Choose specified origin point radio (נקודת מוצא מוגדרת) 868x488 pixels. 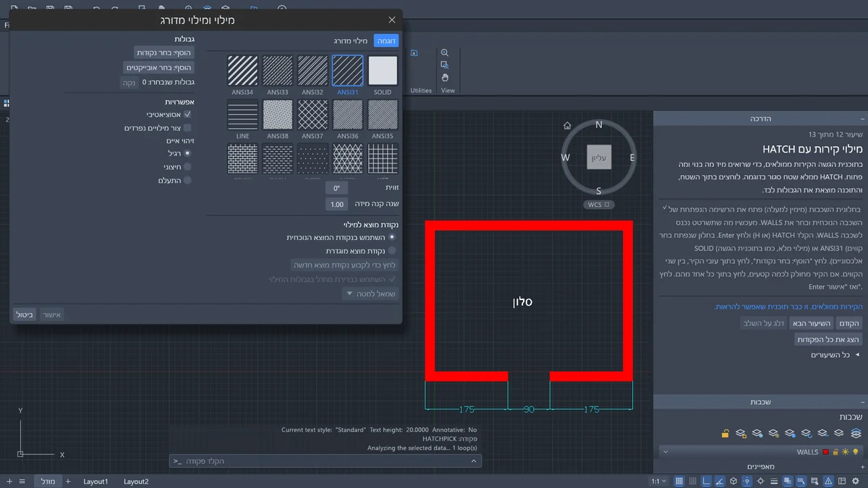coord(393,250)
